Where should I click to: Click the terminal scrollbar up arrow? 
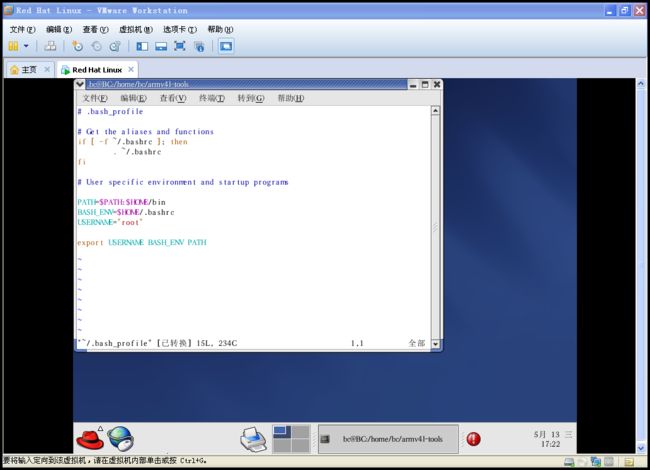(435, 111)
